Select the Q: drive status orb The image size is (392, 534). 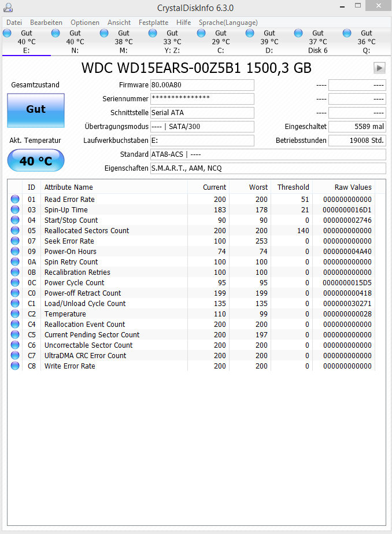347,33
